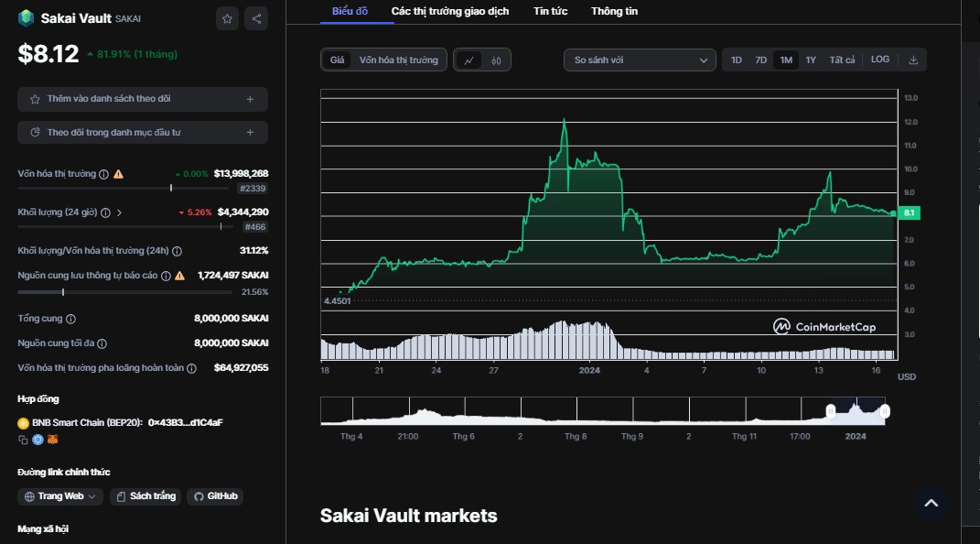
Task: Click the star favorite icon near Sakai Vault title
Action: (x=227, y=18)
